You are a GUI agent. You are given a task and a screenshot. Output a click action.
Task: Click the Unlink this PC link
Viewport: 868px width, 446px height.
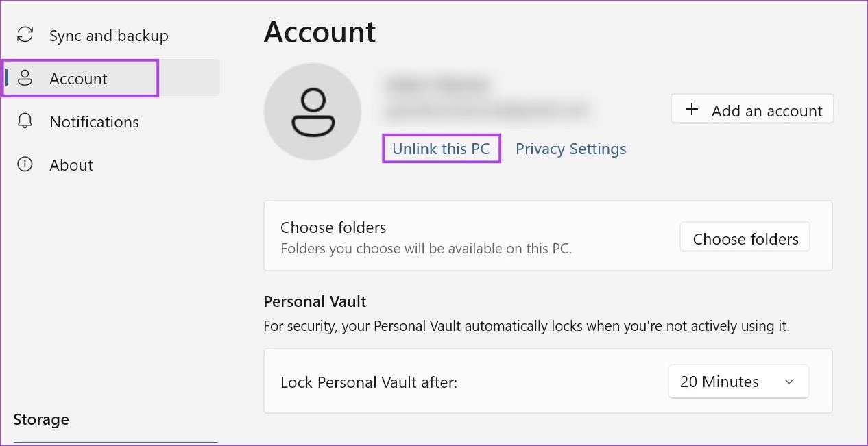(442, 148)
